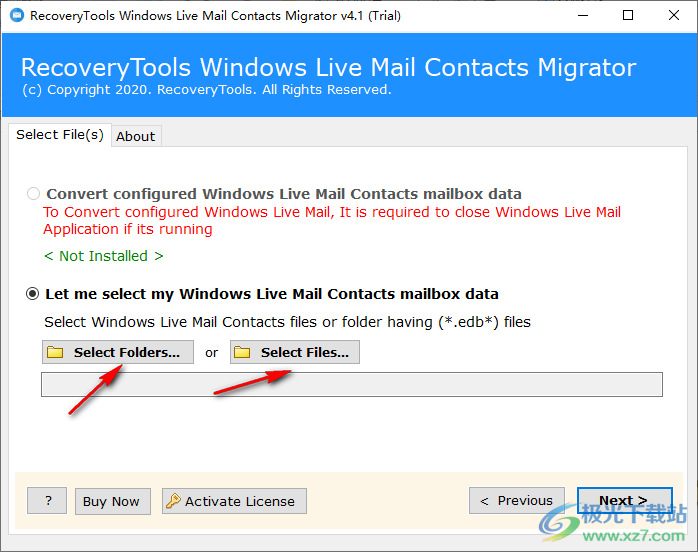Click the Select Windows Live Mail Contacts files instruction
Viewport: 698px width, 552px height.
(287, 322)
